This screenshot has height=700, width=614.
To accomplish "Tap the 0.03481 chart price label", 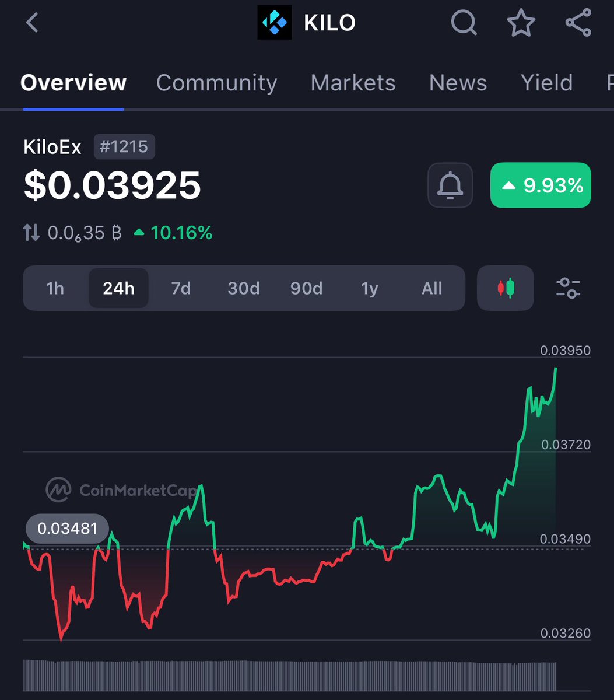I will pyautogui.click(x=67, y=528).
